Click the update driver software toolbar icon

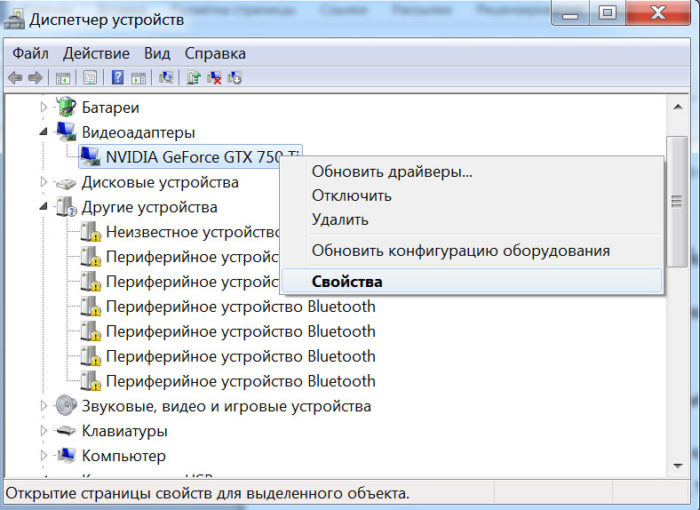(x=193, y=78)
